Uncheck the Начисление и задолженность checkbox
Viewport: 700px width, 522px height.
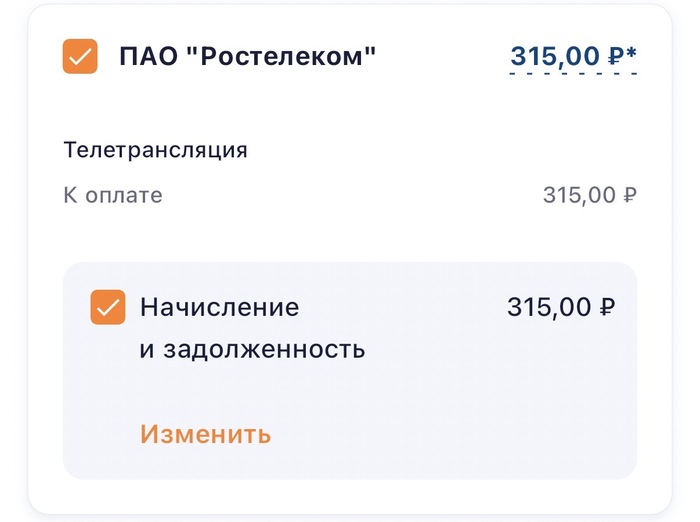coord(108,307)
